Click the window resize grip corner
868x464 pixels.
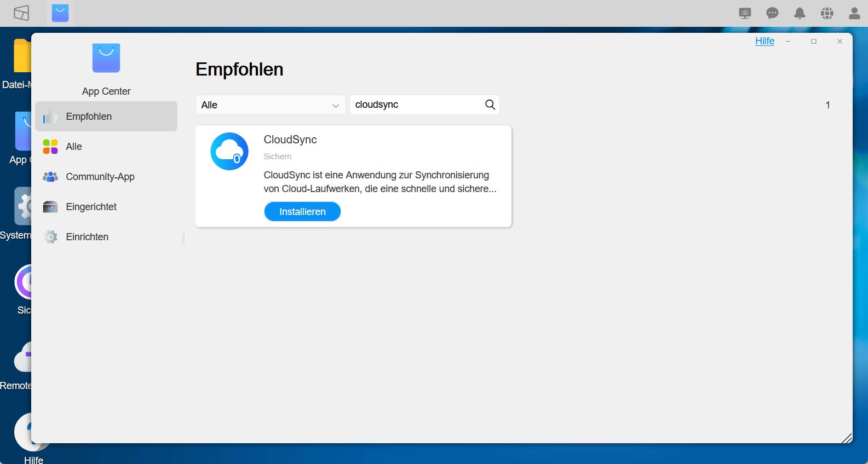click(x=847, y=438)
